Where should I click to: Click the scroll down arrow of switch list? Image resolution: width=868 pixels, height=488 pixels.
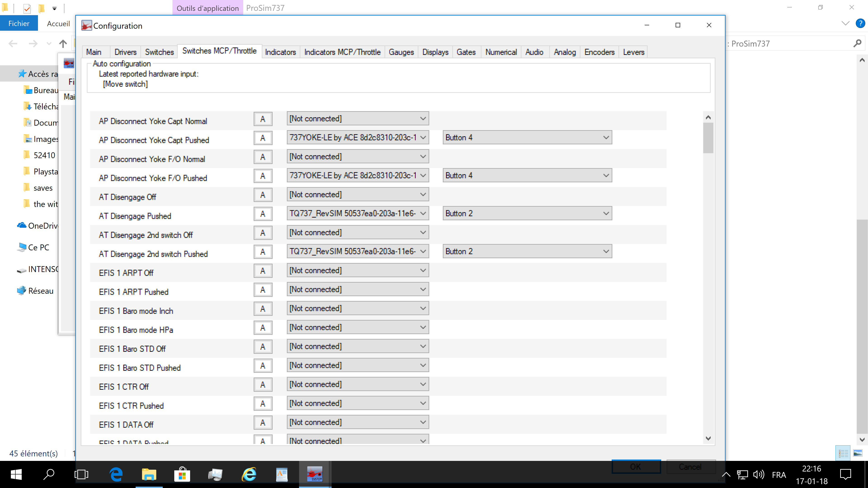[708, 439]
